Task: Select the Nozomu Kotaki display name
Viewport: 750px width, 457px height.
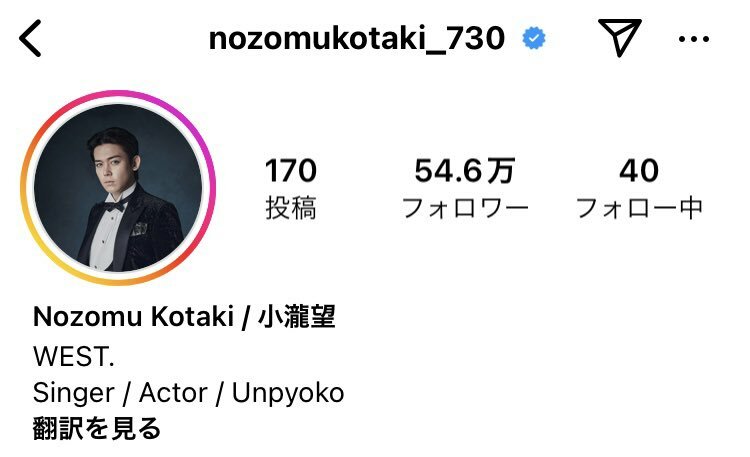Action: (x=133, y=317)
